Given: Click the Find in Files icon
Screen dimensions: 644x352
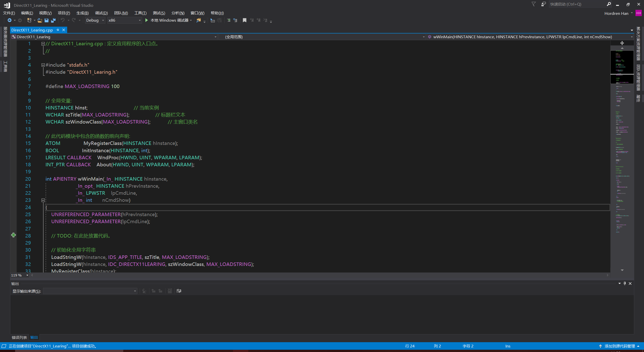Looking at the screenshot, I should (199, 20).
